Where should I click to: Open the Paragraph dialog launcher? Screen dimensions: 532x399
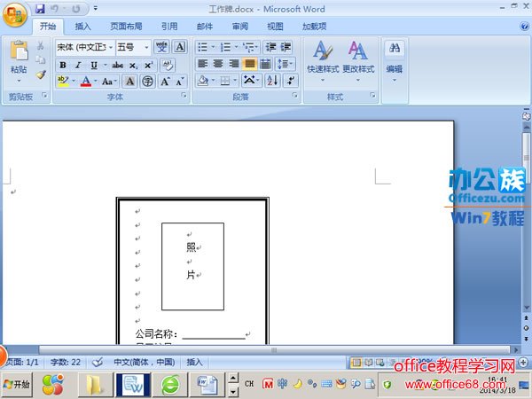point(295,96)
